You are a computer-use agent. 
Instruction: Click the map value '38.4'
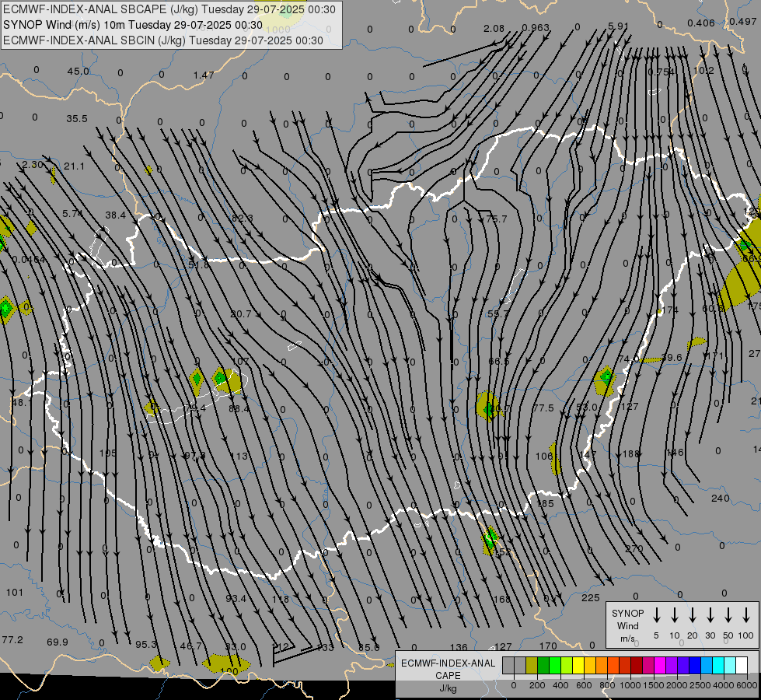[116, 215]
